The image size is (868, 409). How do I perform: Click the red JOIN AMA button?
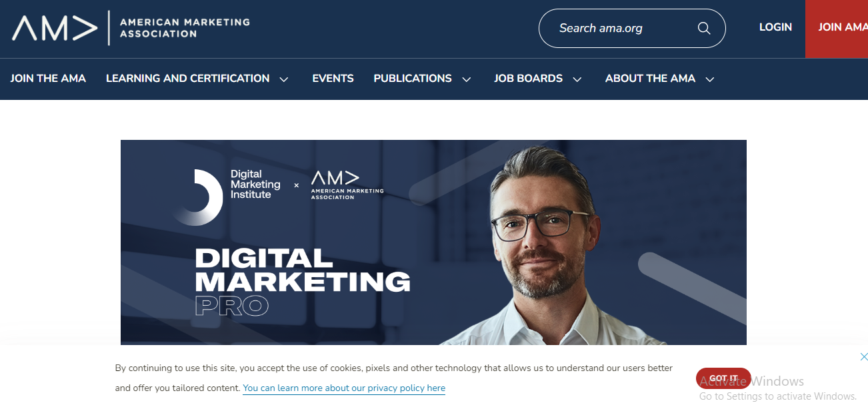837,29
